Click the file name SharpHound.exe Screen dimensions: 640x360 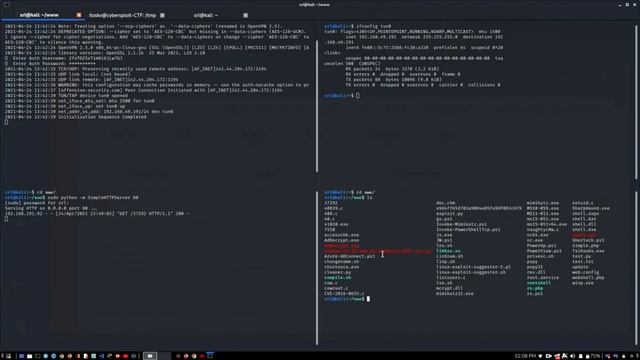pos(591,208)
